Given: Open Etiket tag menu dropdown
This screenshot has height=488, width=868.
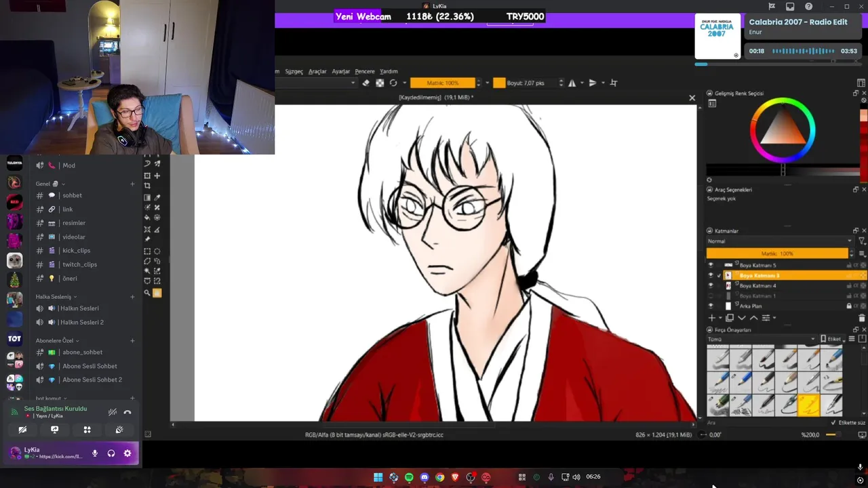Looking at the screenshot, I should click(835, 339).
